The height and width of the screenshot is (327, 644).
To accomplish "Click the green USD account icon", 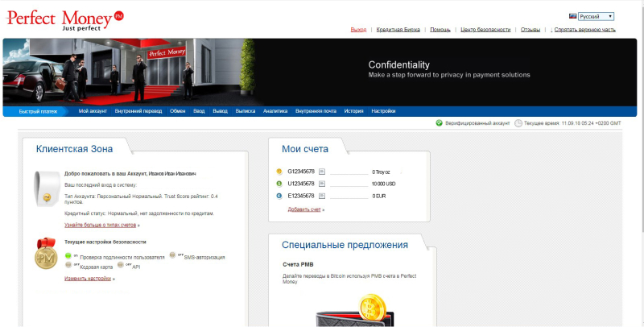I will [x=279, y=184].
